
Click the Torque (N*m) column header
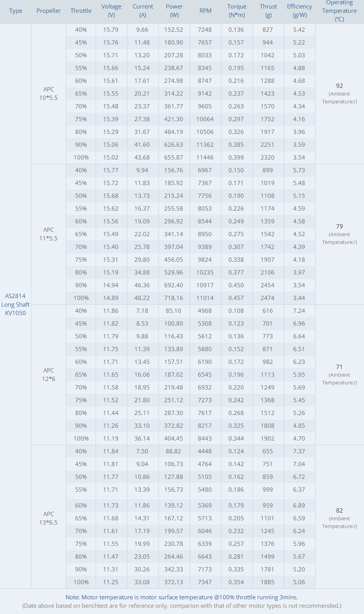237,11
